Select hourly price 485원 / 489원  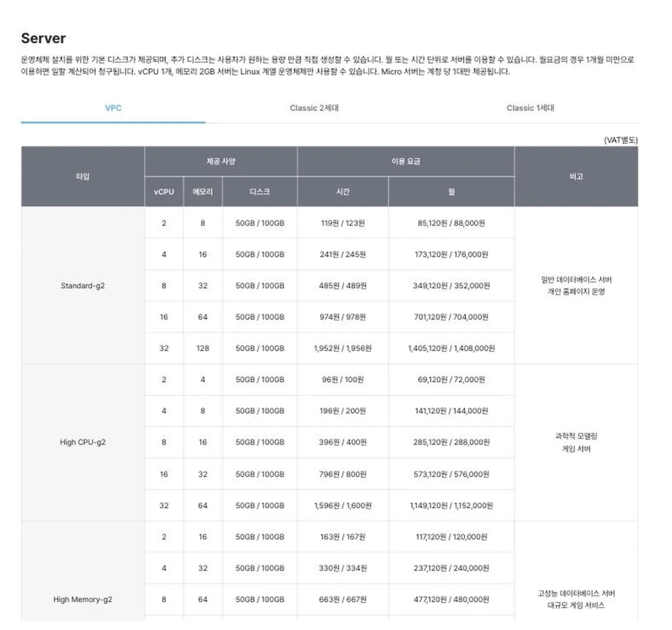[343, 286]
